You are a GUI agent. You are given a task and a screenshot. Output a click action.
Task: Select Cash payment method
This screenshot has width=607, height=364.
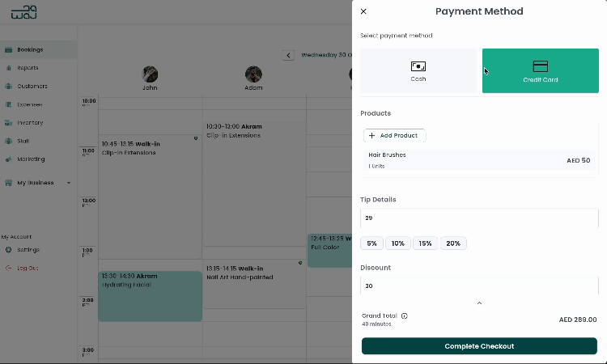[418, 71]
